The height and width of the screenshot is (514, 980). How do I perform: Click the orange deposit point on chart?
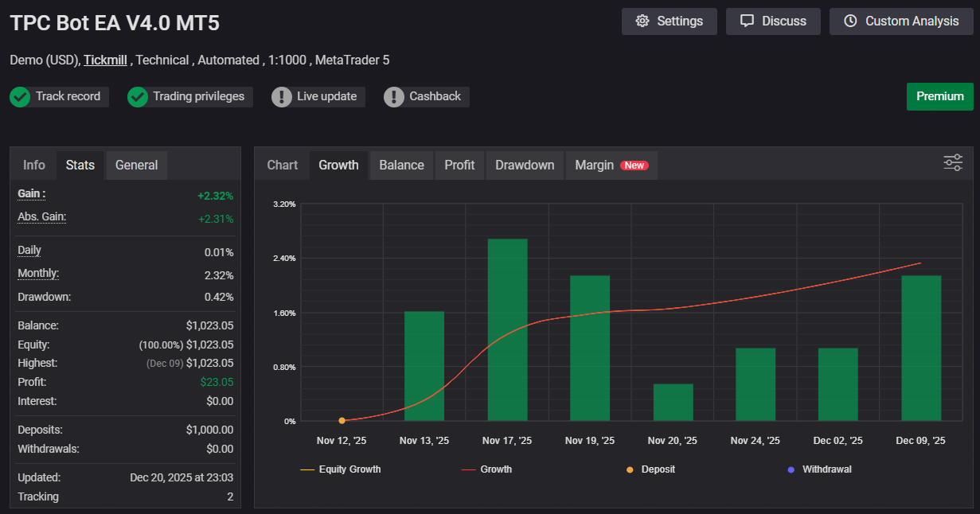pyautogui.click(x=342, y=421)
